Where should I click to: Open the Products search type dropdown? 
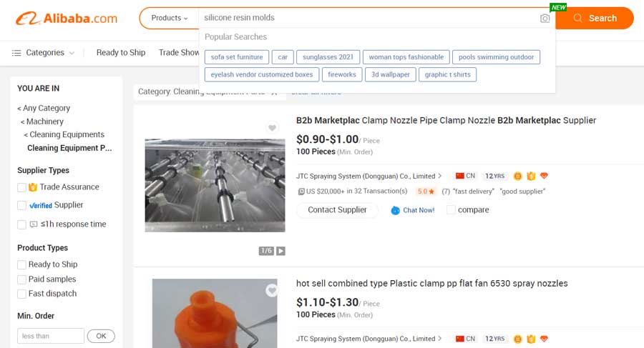[x=169, y=18]
